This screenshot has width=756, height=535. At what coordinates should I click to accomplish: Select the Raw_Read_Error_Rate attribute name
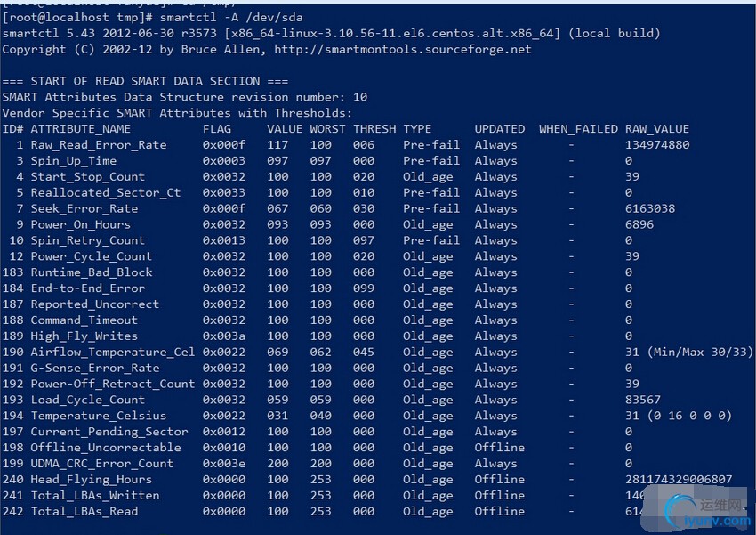point(98,145)
